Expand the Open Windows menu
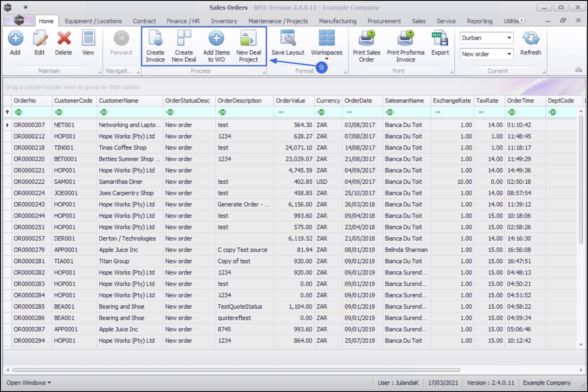This screenshot has width=588, height=392. pyautogui.click(x=29, y=383)
